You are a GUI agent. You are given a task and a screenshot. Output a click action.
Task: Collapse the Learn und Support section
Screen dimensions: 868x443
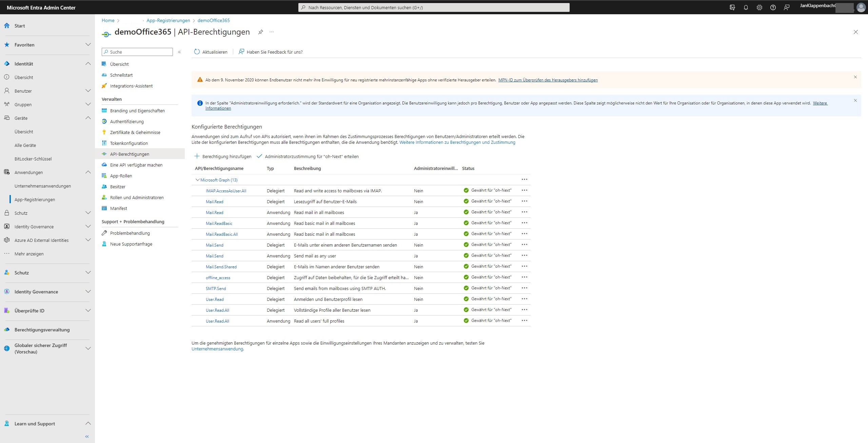pos(88,424)
